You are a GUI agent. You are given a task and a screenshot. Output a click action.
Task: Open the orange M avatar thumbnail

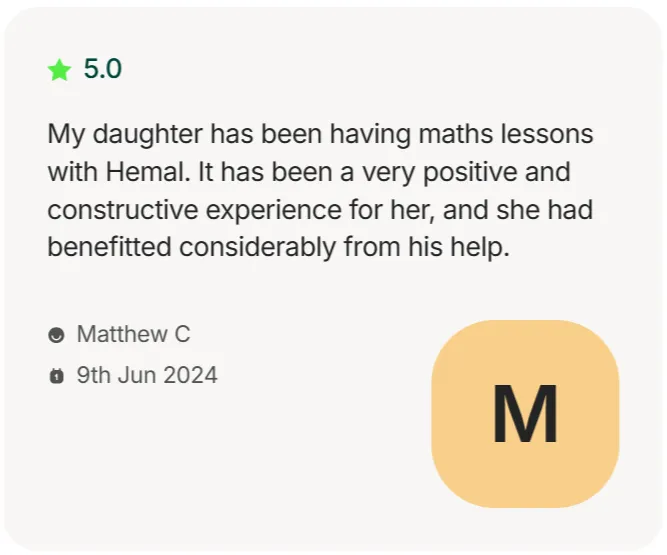525,414
